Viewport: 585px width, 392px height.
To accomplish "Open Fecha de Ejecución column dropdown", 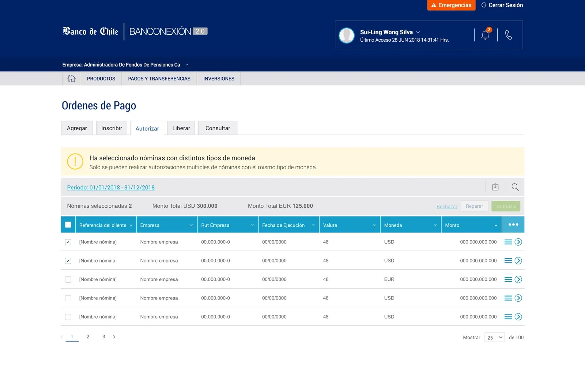I will point(313,225).
